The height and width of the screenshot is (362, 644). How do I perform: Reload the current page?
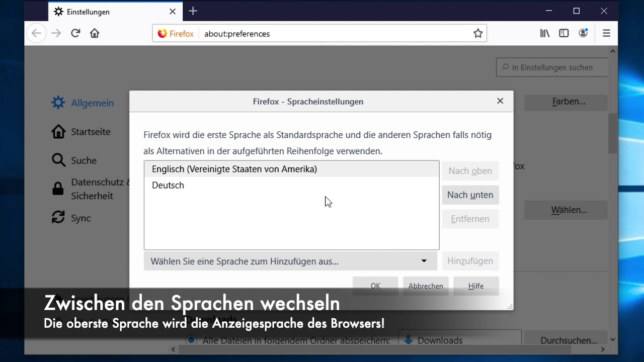pyautogui.click(x=75, y=34)
